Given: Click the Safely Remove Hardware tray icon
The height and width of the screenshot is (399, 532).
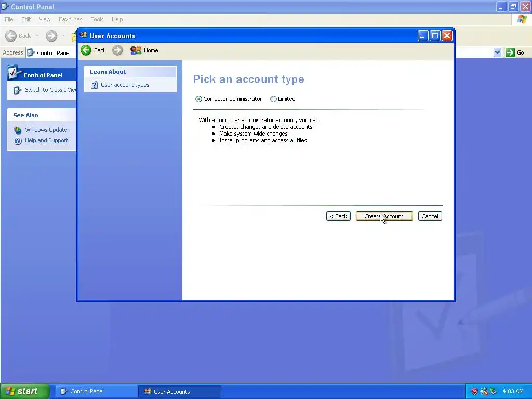Looking at the screenshot, I should pyautogui.click(x=494, y=391).
